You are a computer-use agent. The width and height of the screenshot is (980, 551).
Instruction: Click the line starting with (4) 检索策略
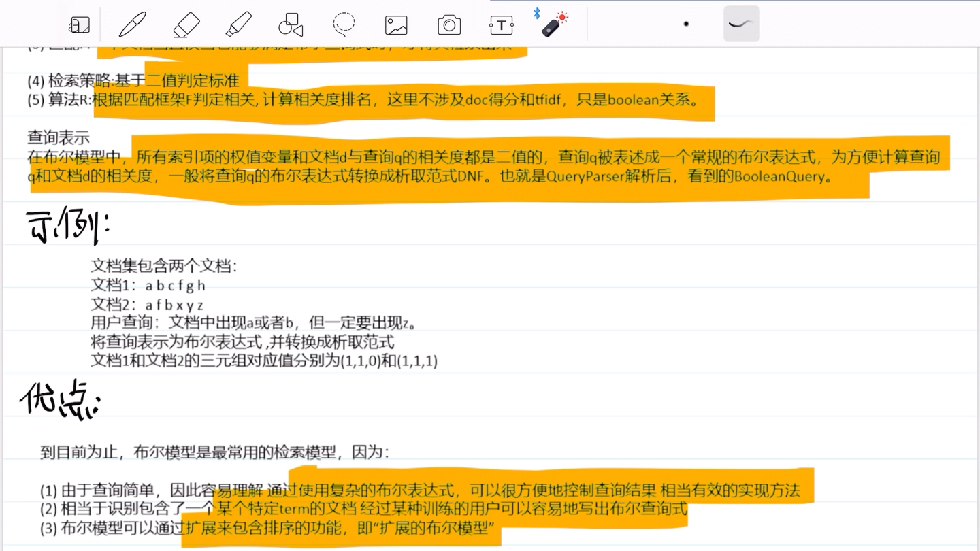click(133, 81)
